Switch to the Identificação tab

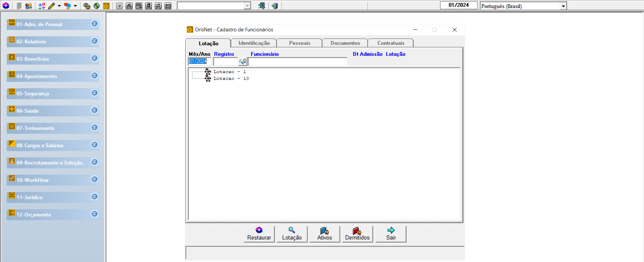click(x=254, y=43)
